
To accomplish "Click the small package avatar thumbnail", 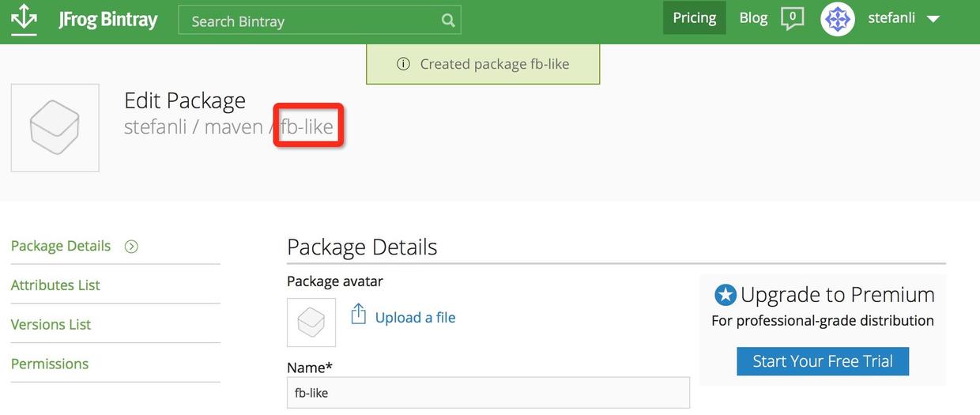I will [x=311, y=323].
